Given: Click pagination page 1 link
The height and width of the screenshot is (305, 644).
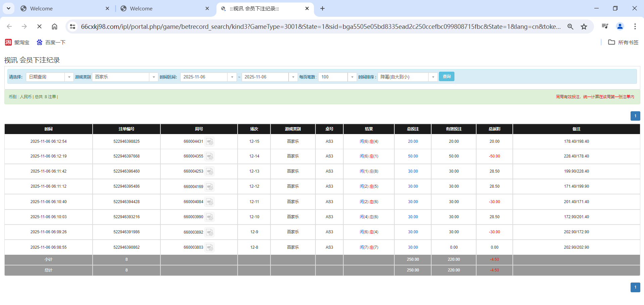Looking at the screenshot, I should (635, 116).
